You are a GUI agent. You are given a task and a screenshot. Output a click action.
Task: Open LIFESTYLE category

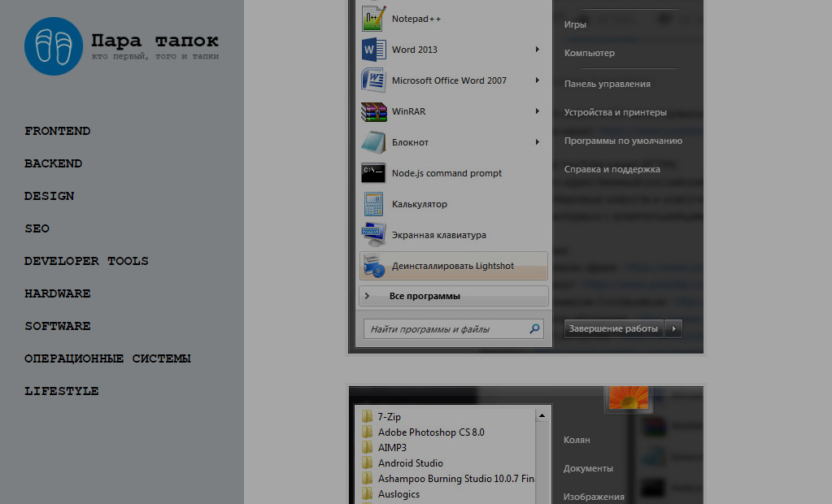62,391
